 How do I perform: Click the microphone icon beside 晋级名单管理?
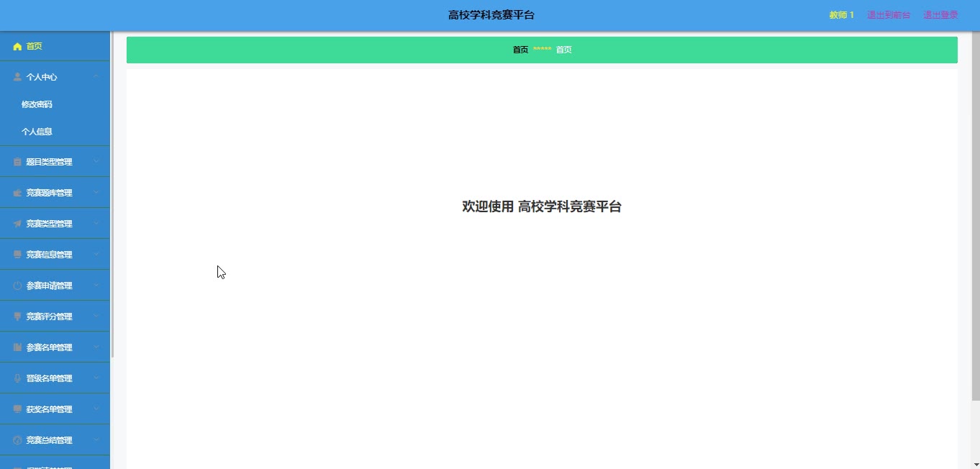click(17, 378)
